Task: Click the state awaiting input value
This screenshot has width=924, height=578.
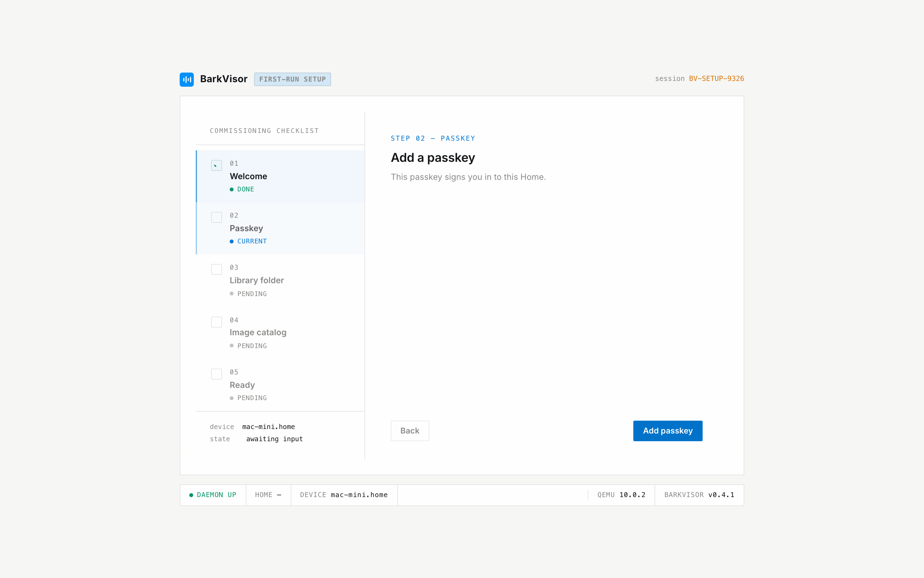Action: coord(275,439)
